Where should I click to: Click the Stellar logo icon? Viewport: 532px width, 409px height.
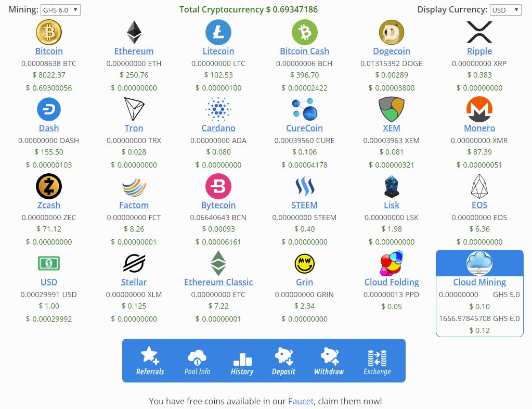[x=134, y=263]
